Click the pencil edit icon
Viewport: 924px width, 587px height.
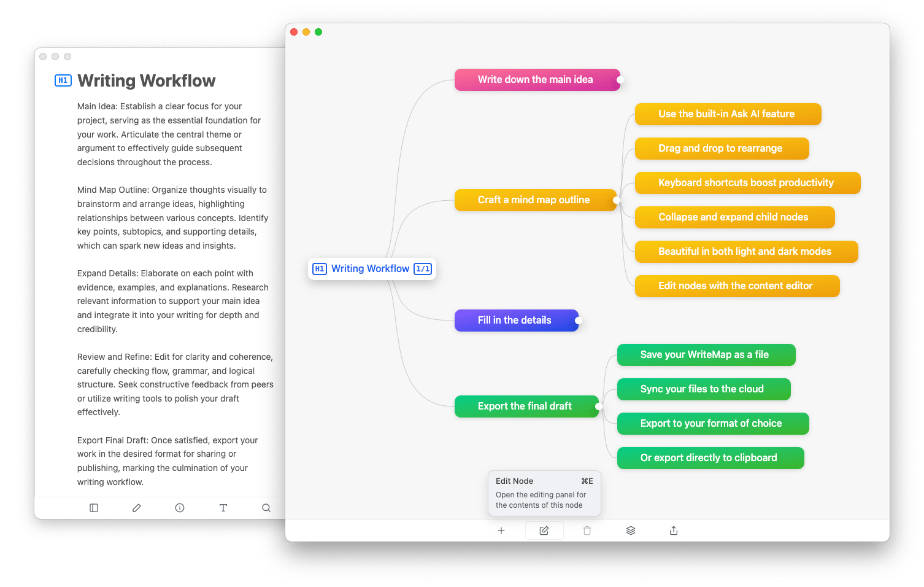[x=137, y=508]
